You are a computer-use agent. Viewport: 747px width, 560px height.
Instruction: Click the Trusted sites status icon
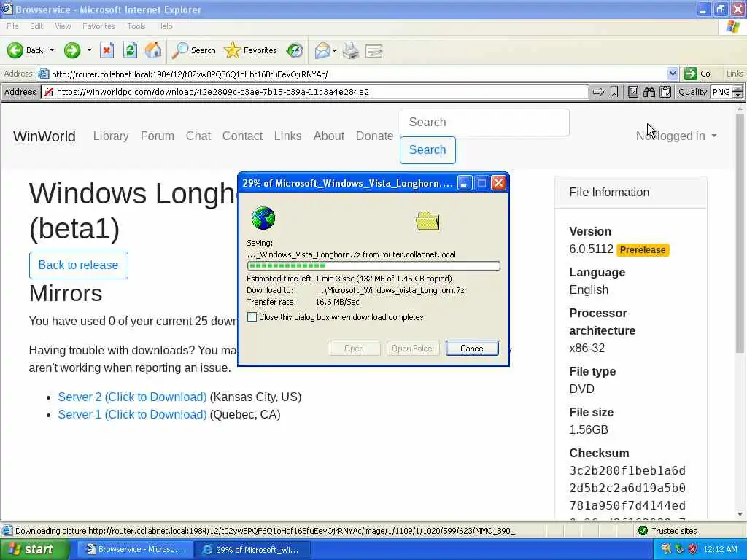643,531
